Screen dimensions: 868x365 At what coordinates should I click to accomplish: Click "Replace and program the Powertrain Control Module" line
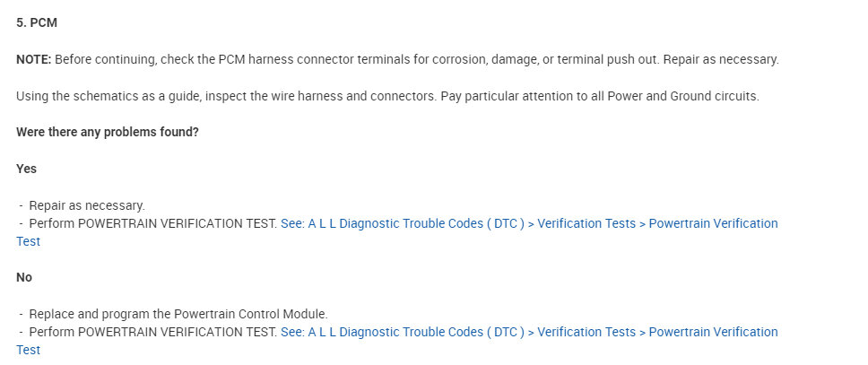click(x=178, y=314)
